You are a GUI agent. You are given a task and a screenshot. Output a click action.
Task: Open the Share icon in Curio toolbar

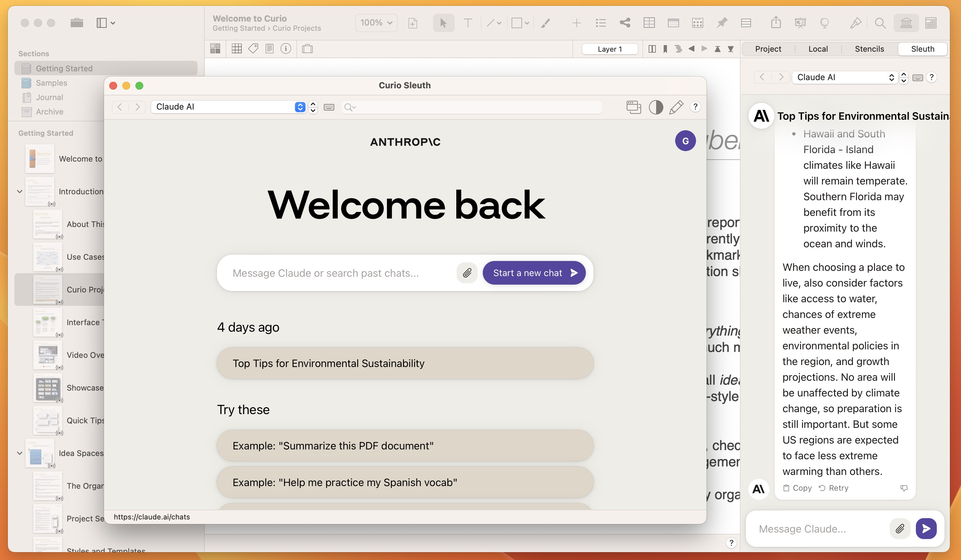coord(776,23)
